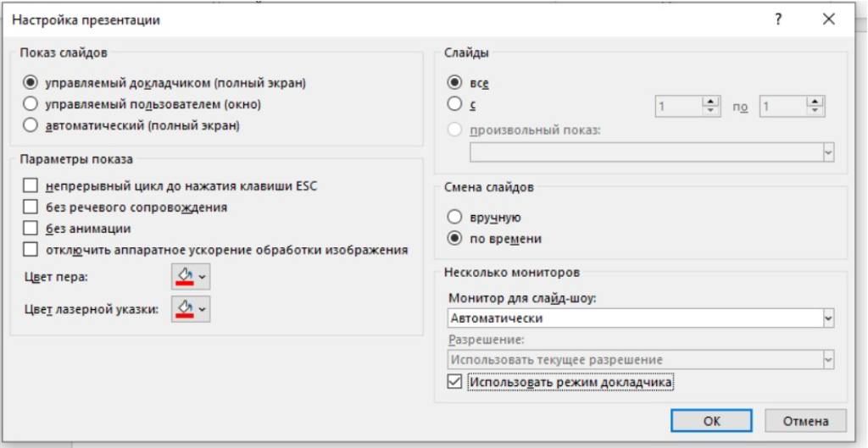The height and width of the screenshot is (448, 868).
Task: Click the pen color bucket icon
Action: tap(184, 276)
